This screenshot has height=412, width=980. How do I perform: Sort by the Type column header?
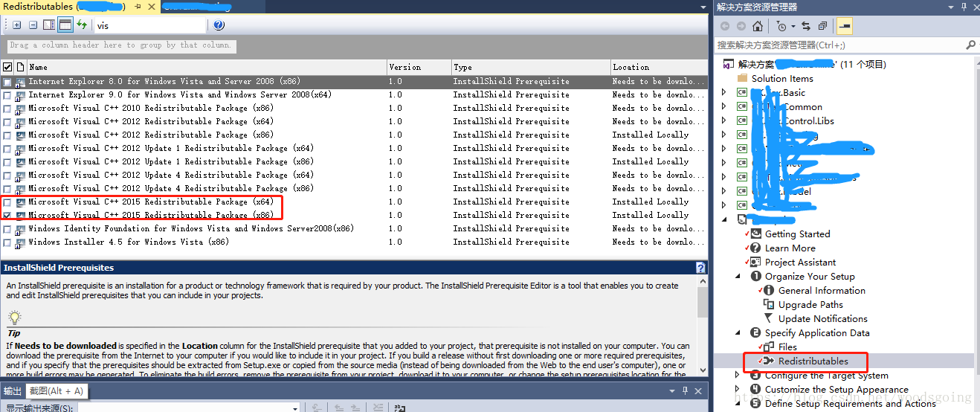pos(530,67)
